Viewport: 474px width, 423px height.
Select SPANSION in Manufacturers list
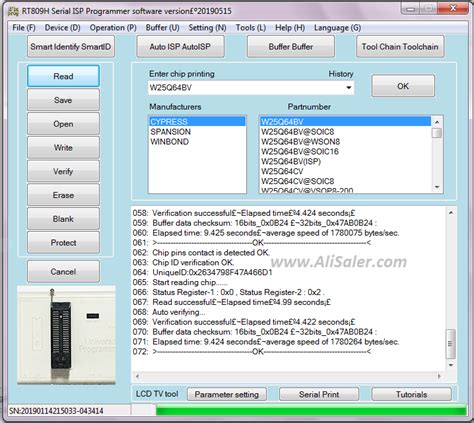[x=197, y=132]
